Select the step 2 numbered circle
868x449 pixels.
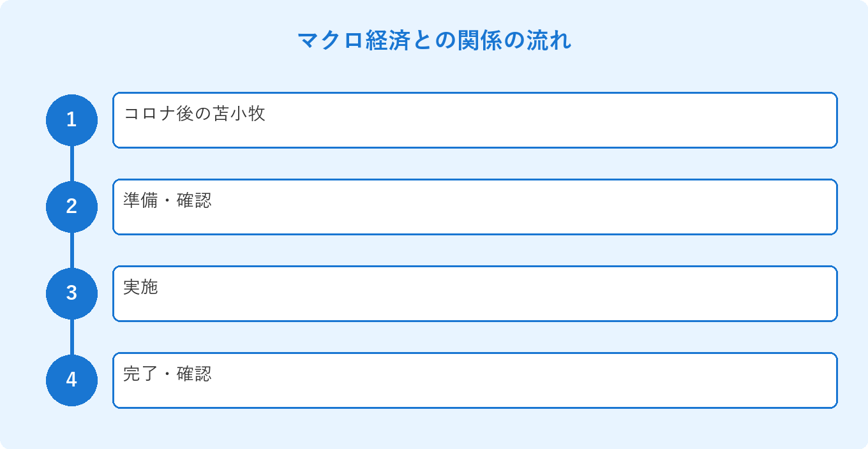71,207
